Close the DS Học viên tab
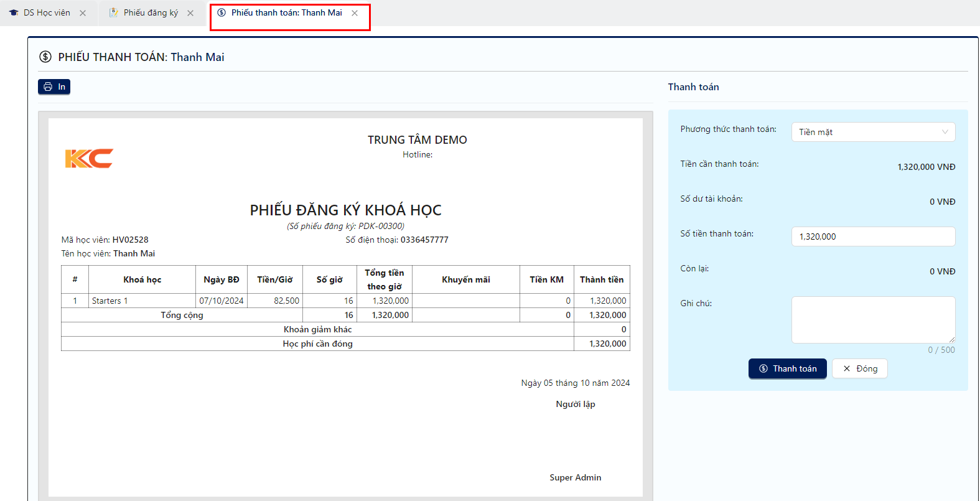Screen dimensions: 980x501 click(83, 13)
